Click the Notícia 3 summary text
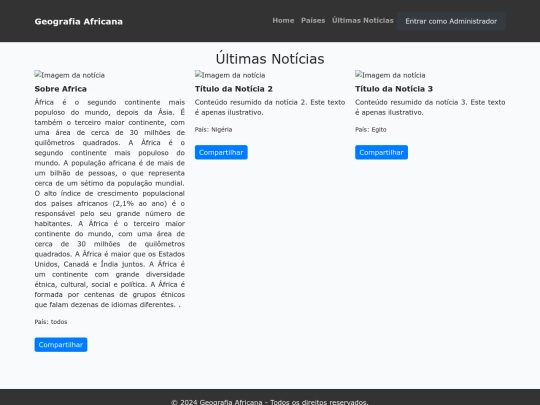Image resolution: width=540 pixels, height=405 pixels. 430,107
